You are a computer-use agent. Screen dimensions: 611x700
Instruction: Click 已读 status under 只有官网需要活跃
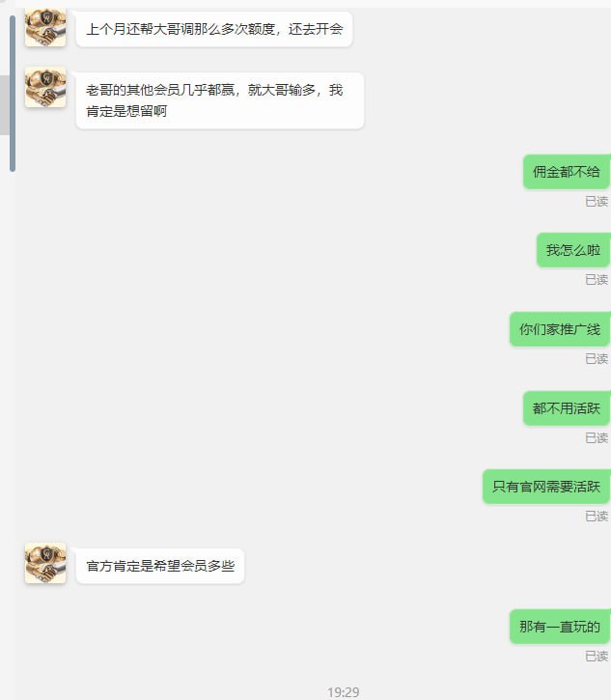[x=597, y=516]
